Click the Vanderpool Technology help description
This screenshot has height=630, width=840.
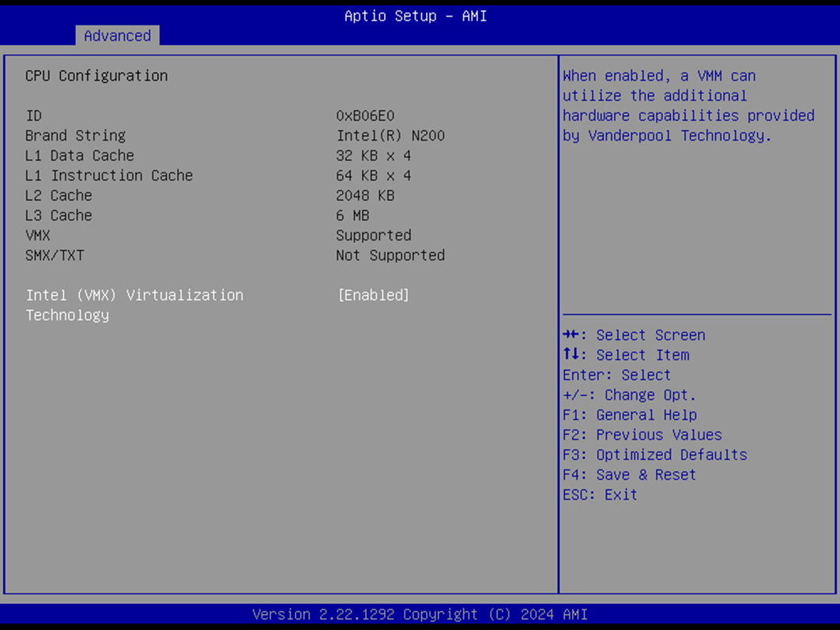coord(688,105)
